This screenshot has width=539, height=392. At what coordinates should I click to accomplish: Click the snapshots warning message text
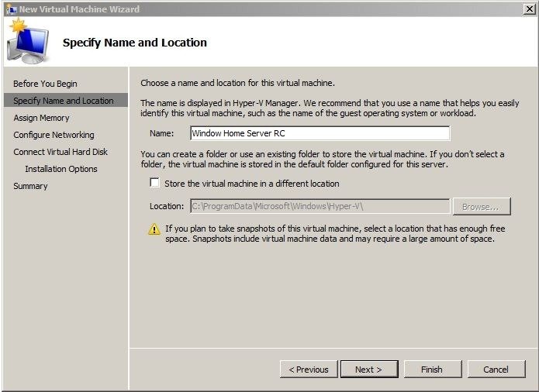[335, 233]
